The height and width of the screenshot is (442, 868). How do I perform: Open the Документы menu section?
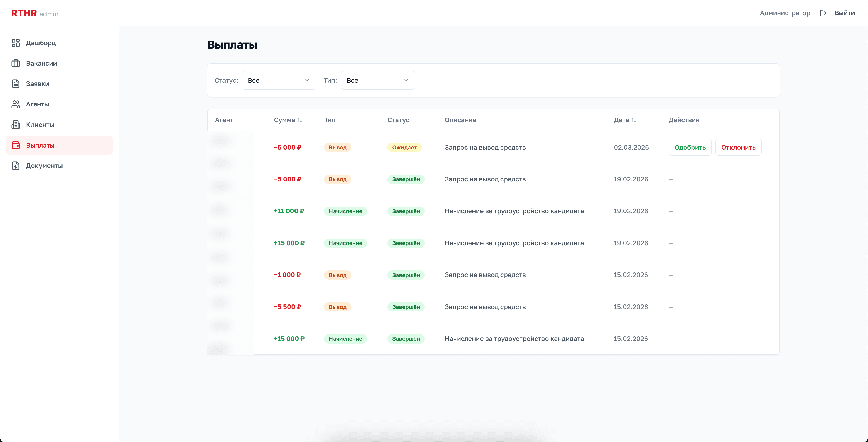pyautogui.click(x=44, y=166)
